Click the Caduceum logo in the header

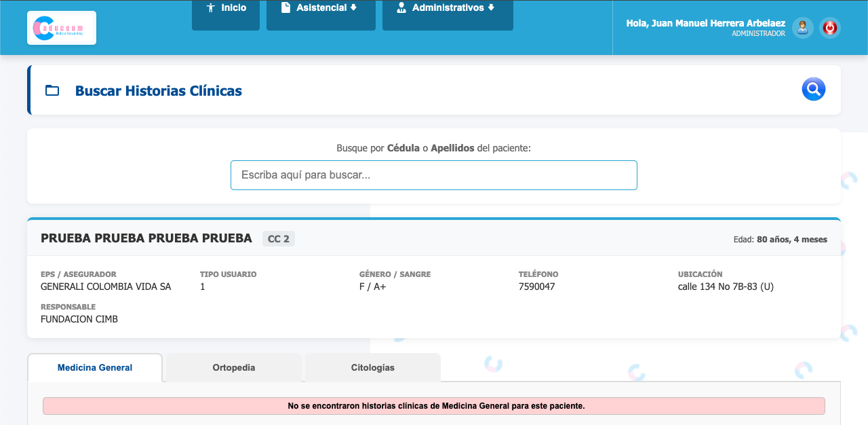(x=62, y=28)
